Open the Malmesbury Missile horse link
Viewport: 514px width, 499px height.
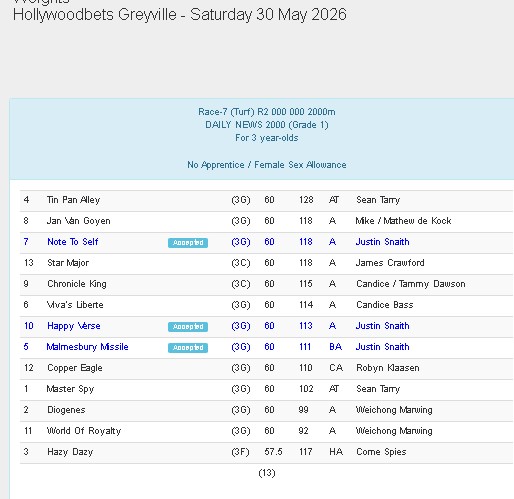tap(87, 347)
